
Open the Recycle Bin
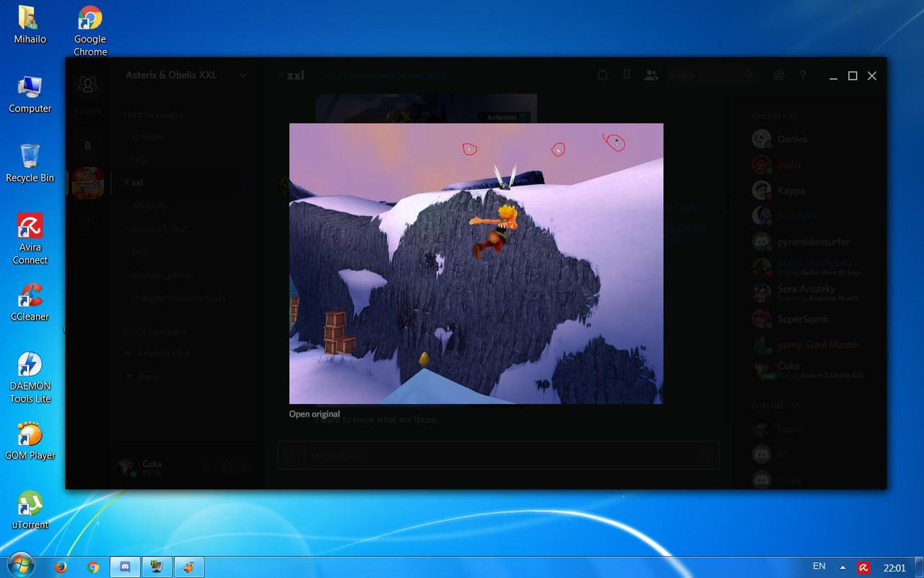coord(30,163)
